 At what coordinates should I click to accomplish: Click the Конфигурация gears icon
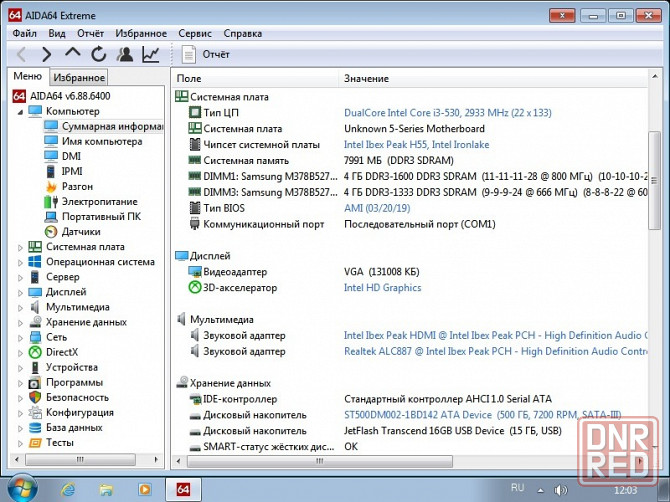pyautogui.click(x=35, y=413)
